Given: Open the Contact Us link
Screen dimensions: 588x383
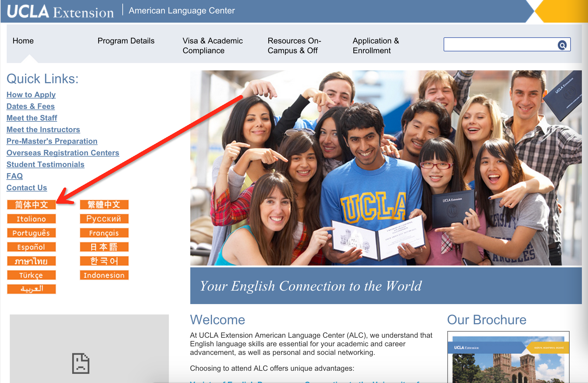Looking at the screenshot, I should (27, 188).
